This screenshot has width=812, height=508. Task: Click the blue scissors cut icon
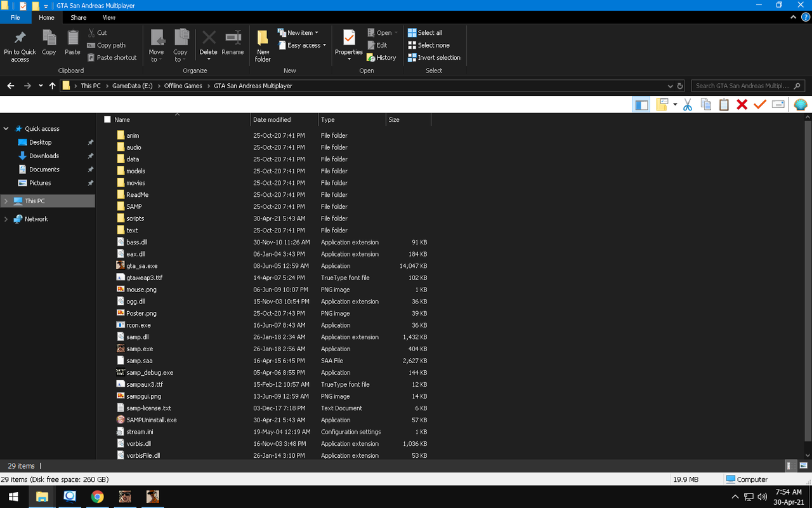coord(687,105)
